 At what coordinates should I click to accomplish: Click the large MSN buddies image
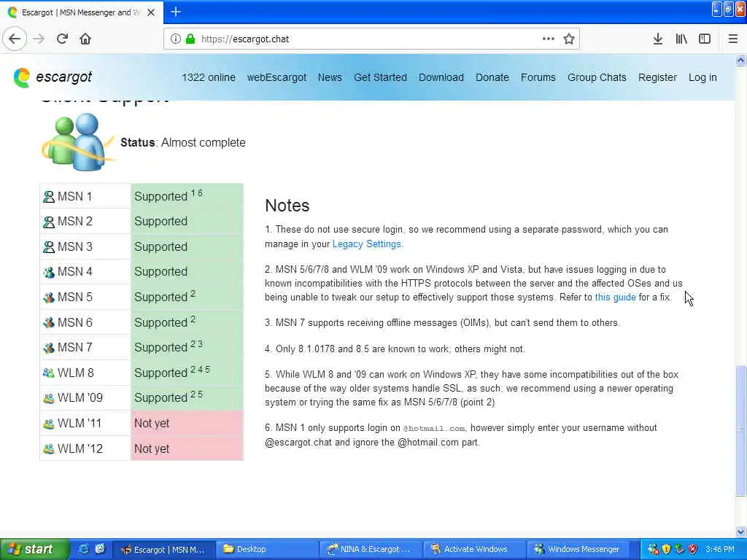[77, 142]
